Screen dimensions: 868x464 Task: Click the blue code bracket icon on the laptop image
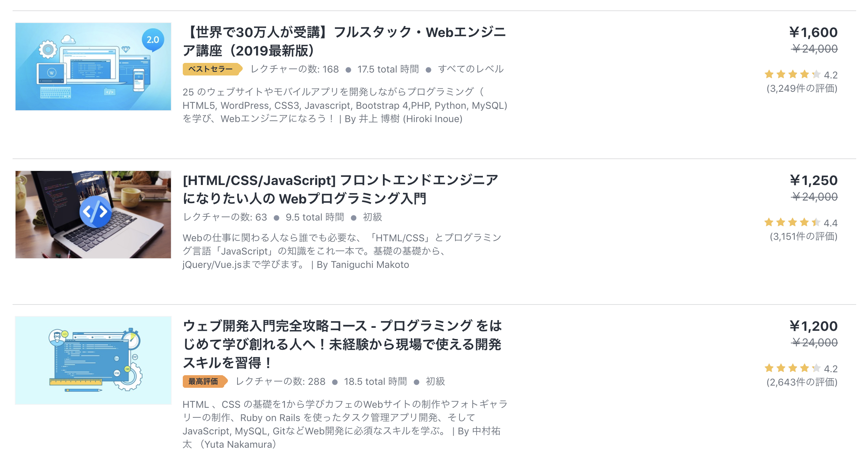95,212
